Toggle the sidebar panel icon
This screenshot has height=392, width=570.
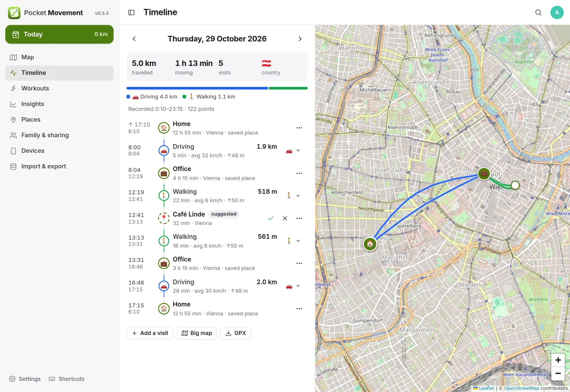131,12
